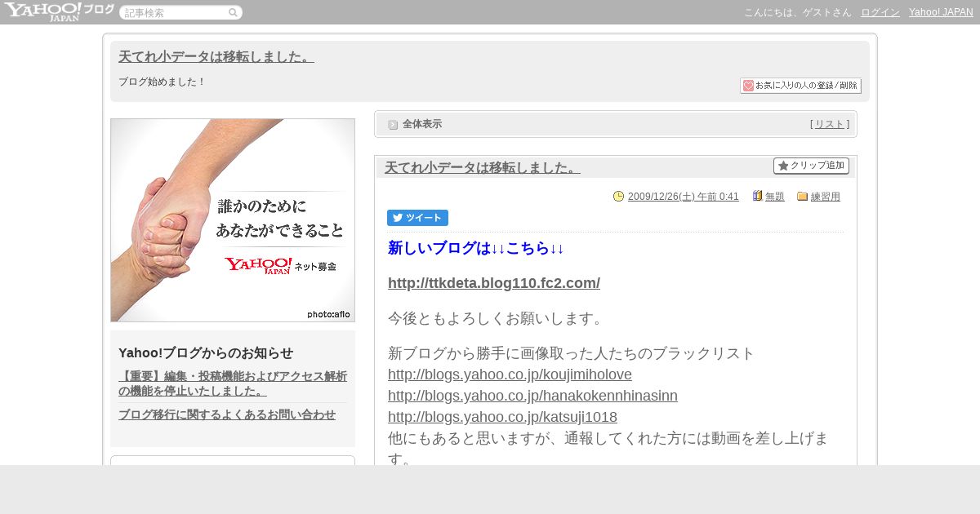The height and width of the screenshot is (514, 980).
Task: Click the text 新しいブログは↓↓こちら↓↓
Action: coord(476,248)
